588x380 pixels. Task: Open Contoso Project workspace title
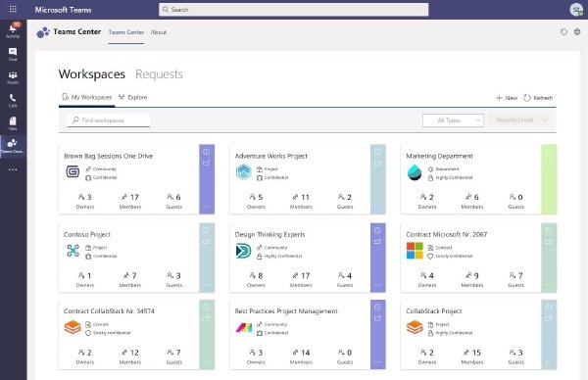point(87,235)
